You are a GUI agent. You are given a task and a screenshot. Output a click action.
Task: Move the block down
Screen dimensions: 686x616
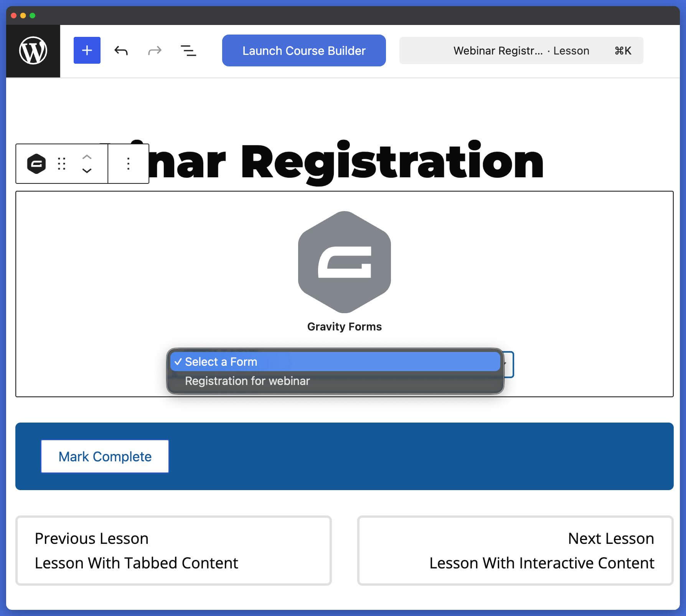tap(87, 171)
